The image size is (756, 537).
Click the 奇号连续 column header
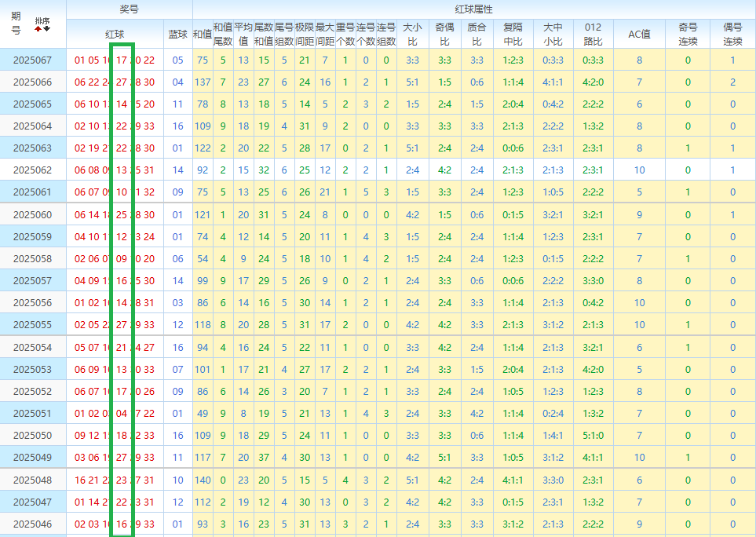[688, 34]
